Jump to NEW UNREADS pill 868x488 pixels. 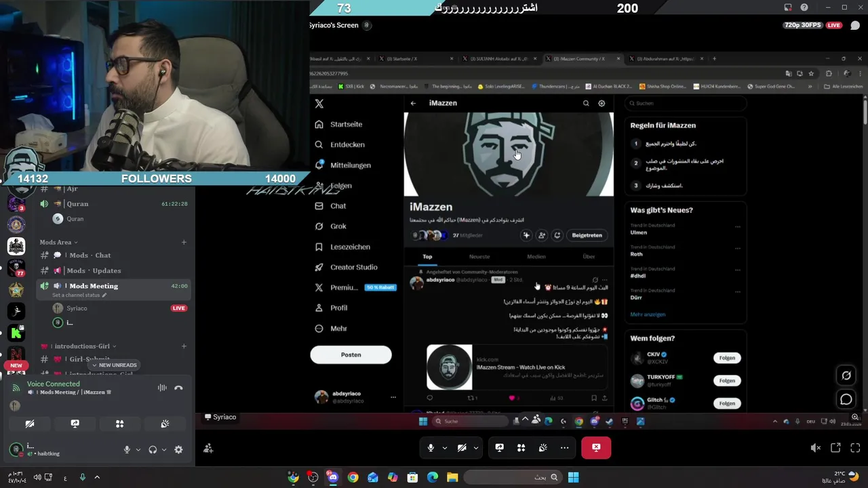[x=114, y=365]
